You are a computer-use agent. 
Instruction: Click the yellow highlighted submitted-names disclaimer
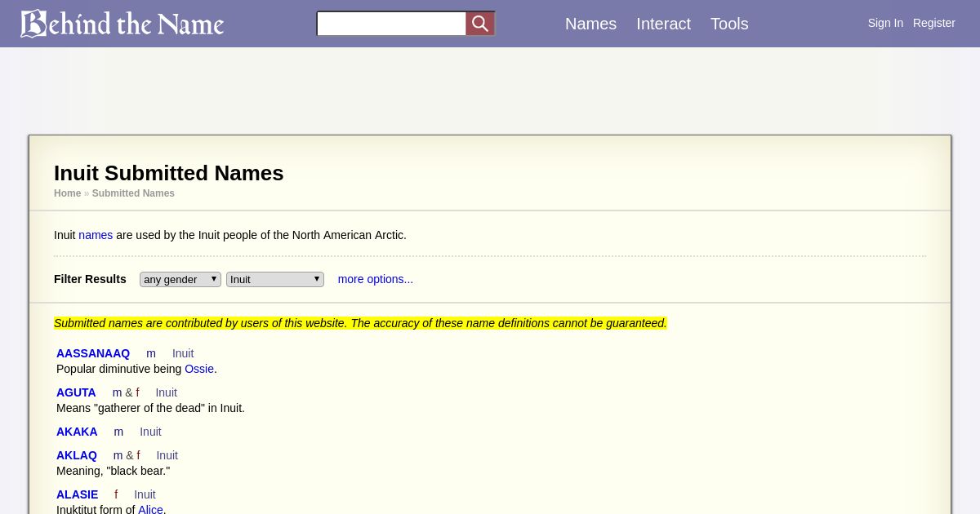click(x=360, y=323)
